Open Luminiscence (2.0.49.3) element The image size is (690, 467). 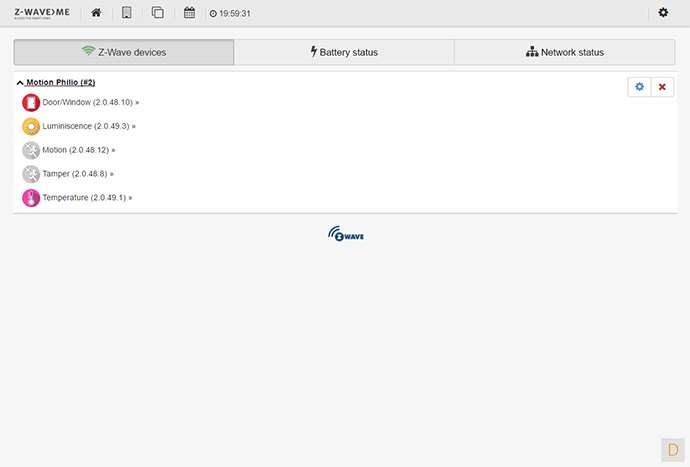tap(89, 126)
